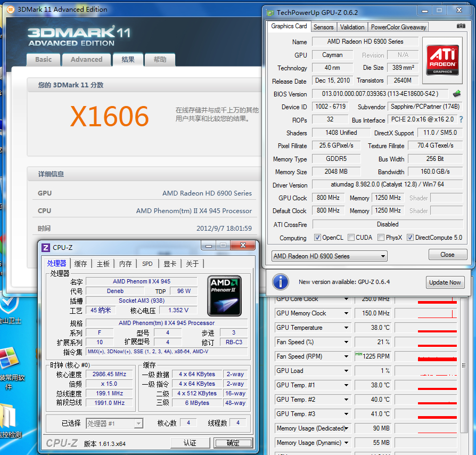
Task: Switch to the 内存 tab in CPU-Z
Action: [125, 264]
